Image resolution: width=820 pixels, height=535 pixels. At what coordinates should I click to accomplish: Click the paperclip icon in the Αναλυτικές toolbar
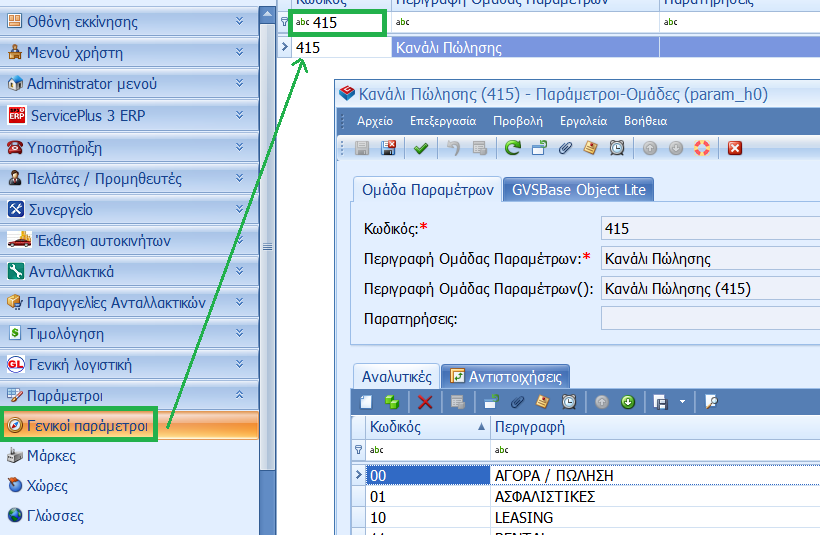pos(517,402)
